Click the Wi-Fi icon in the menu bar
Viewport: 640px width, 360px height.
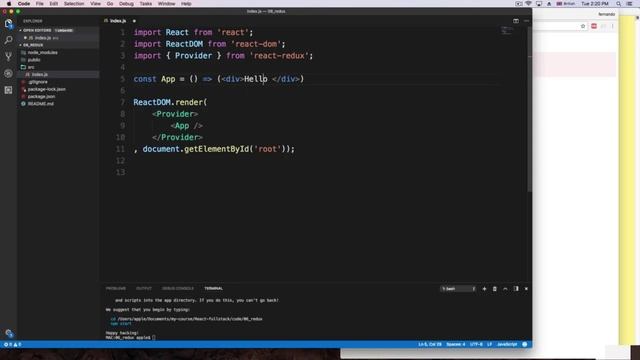pos(529,4)
